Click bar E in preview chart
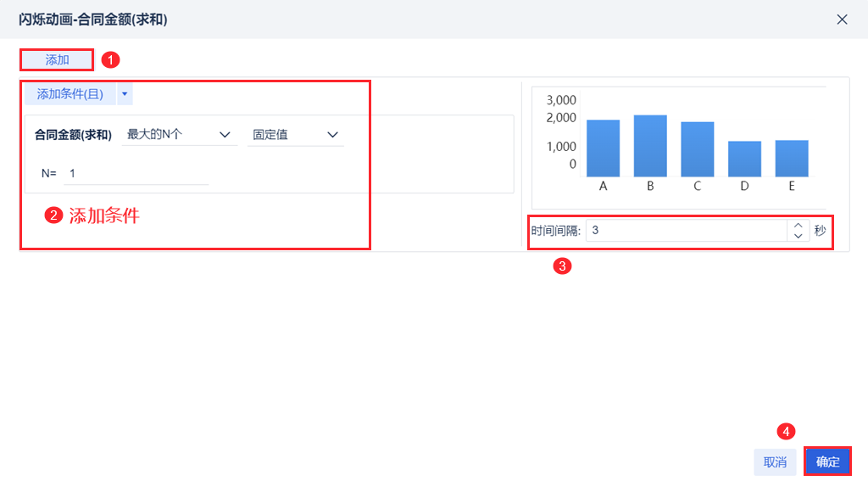868x481 pixels. (792, 159)
